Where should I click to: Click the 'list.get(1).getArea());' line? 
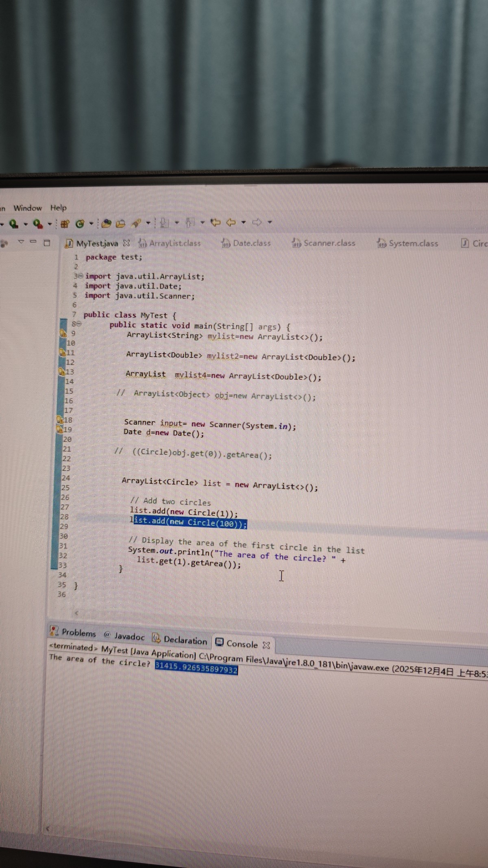point(189,562)
